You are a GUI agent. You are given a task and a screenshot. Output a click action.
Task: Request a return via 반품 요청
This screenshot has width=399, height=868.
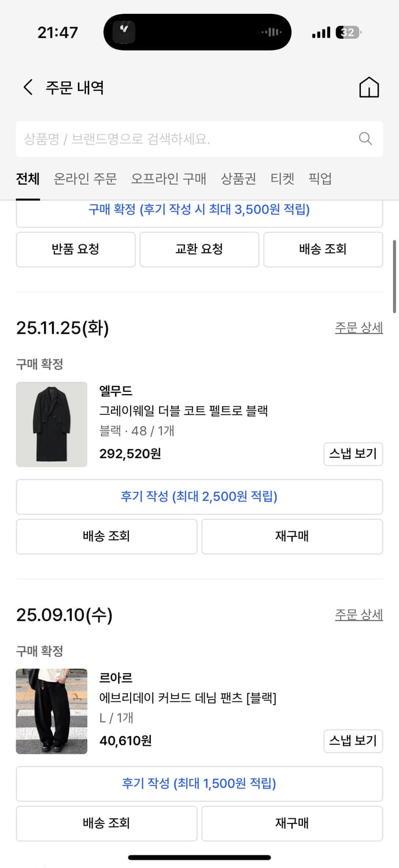(76, 249)
